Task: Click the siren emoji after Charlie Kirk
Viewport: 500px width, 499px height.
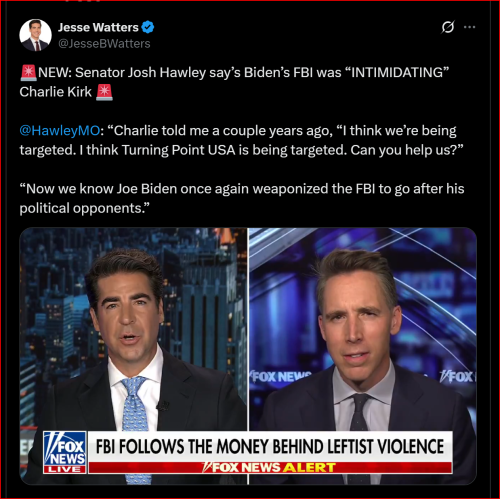Action: coord(104,92)
